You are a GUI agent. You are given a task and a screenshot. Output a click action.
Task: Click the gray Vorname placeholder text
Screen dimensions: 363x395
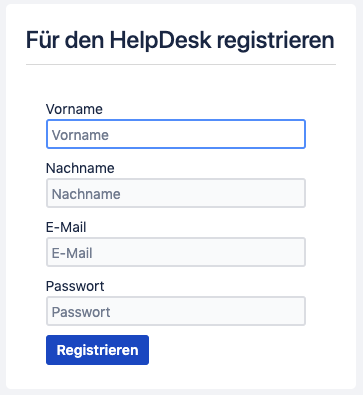pos(80,135)
